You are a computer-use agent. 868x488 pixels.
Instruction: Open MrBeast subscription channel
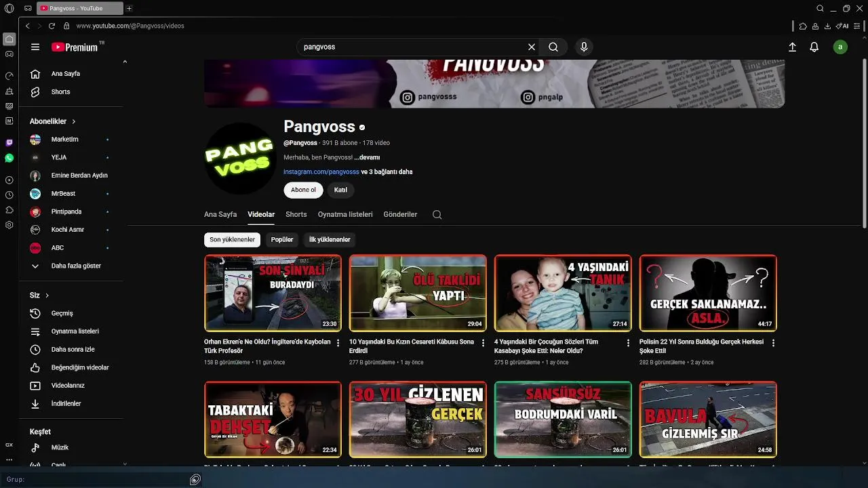coord(63,193)
